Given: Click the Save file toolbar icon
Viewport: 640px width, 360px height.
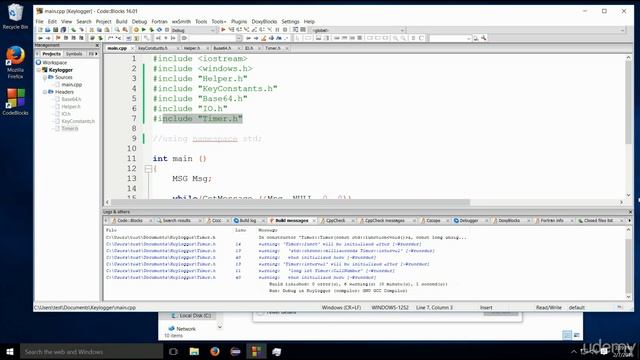Looking at the screenshot, I should (x=56, y=30).
